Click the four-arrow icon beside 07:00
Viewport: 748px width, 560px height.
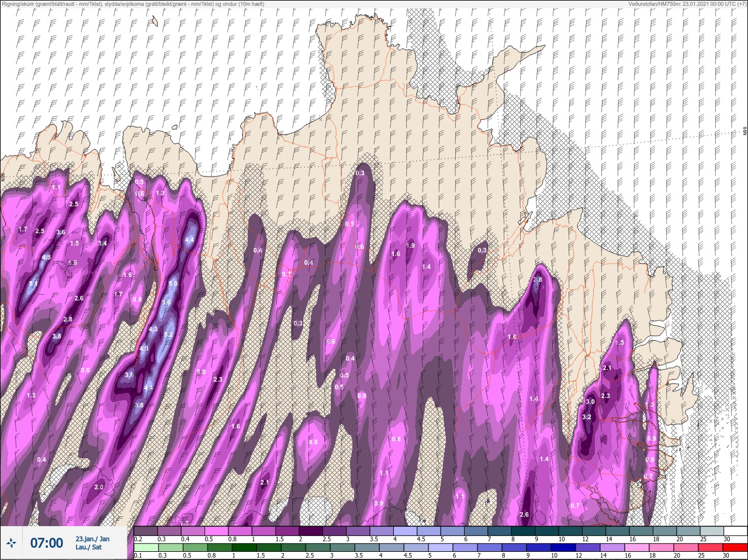point(12,544)
